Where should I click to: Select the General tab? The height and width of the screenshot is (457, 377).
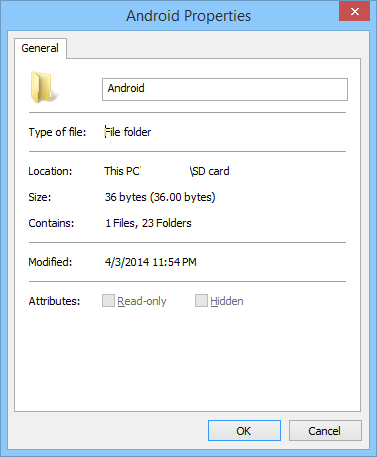tap(40, 48)
